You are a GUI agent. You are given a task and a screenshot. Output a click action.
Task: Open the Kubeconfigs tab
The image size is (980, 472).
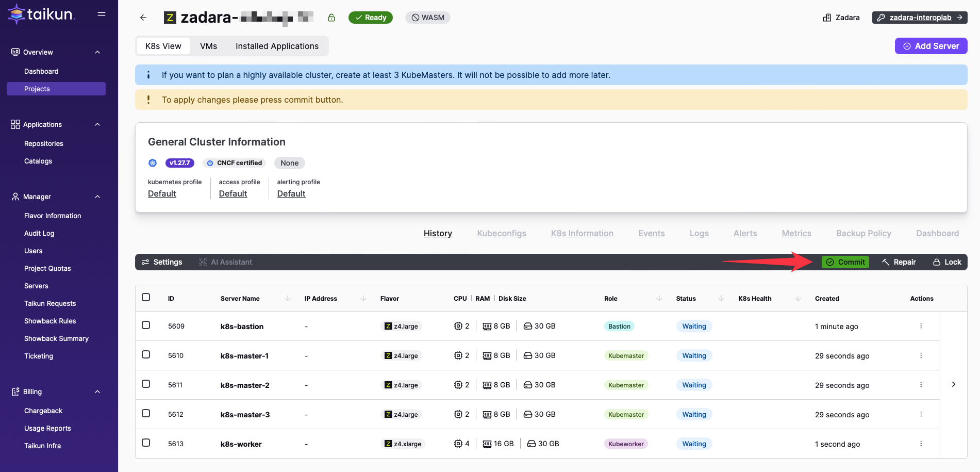tap(502, 233)
